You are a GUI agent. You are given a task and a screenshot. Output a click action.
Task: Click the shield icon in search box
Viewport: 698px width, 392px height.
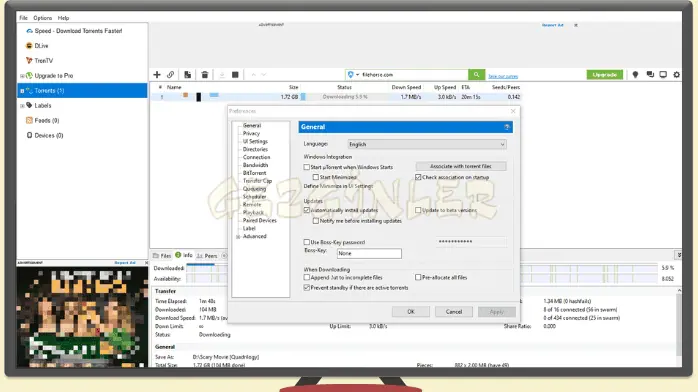[x=350, y=75]
